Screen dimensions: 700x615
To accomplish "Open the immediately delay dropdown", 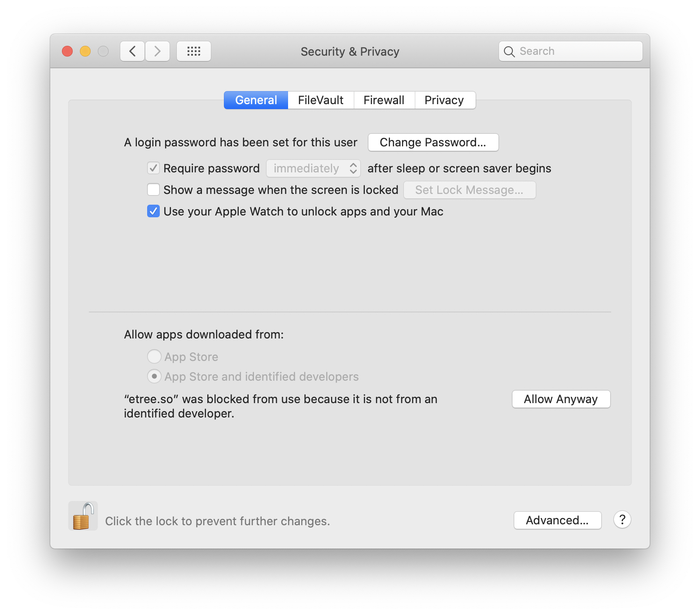I will tap(314, 168).
